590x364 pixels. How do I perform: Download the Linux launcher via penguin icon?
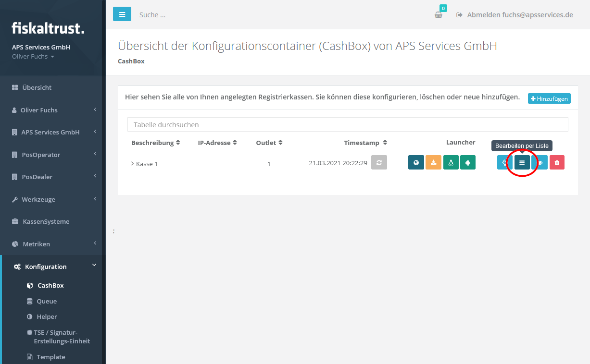(451, 163)
